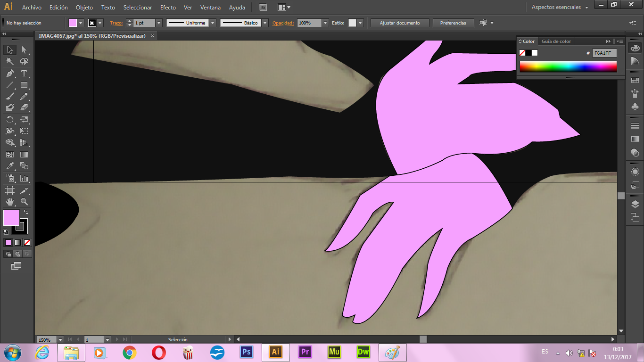Open the Edición menu
The width and height of the screenshot is (644, 362).
[58, 8]
